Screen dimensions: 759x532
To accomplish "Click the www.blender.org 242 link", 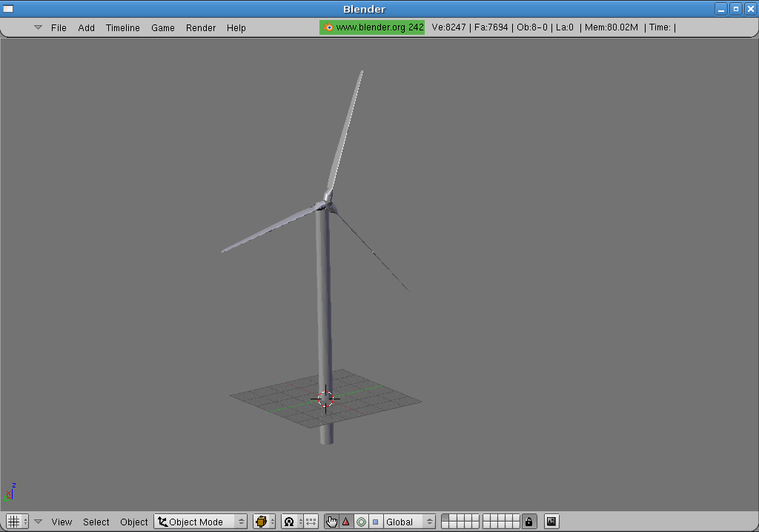I will (372, 27).
